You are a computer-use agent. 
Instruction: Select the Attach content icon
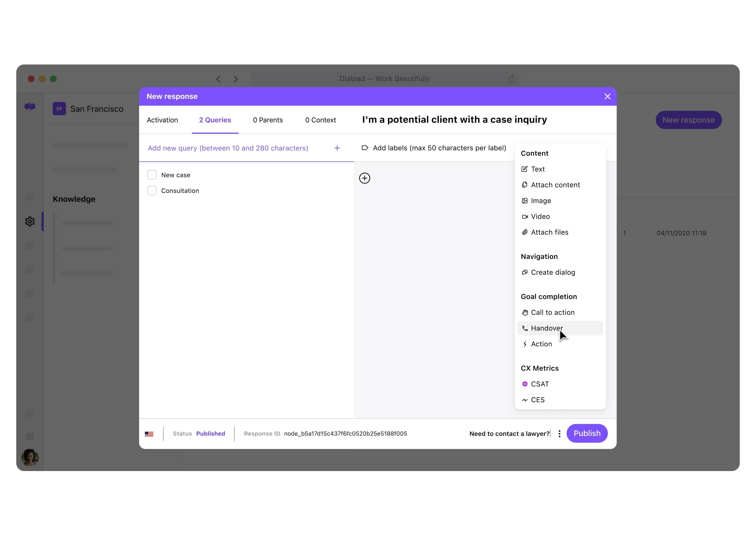coord(524,185)
